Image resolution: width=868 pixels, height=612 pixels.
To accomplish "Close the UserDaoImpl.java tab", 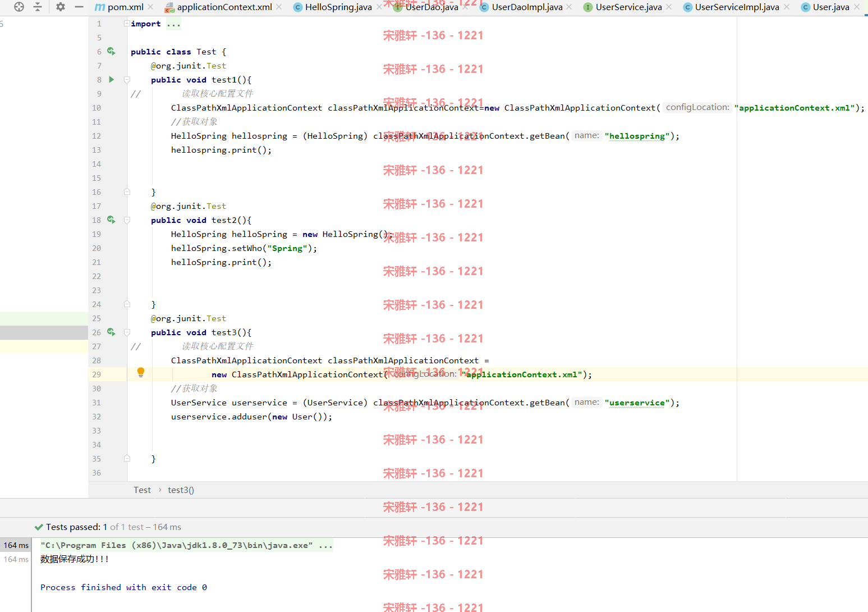I will coord(569,7).
